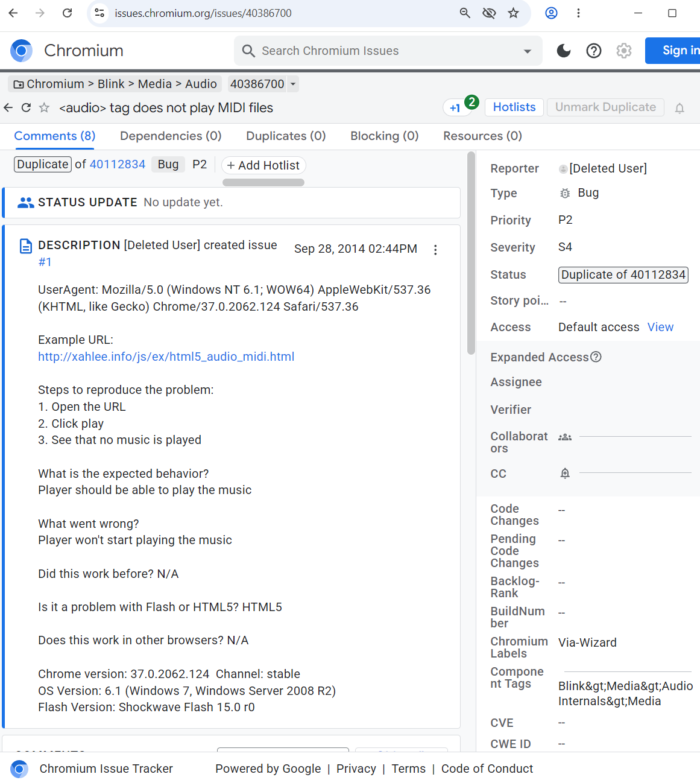700x780 pixels.
Task: Click View link next to Default access
Action: (660, 327)
